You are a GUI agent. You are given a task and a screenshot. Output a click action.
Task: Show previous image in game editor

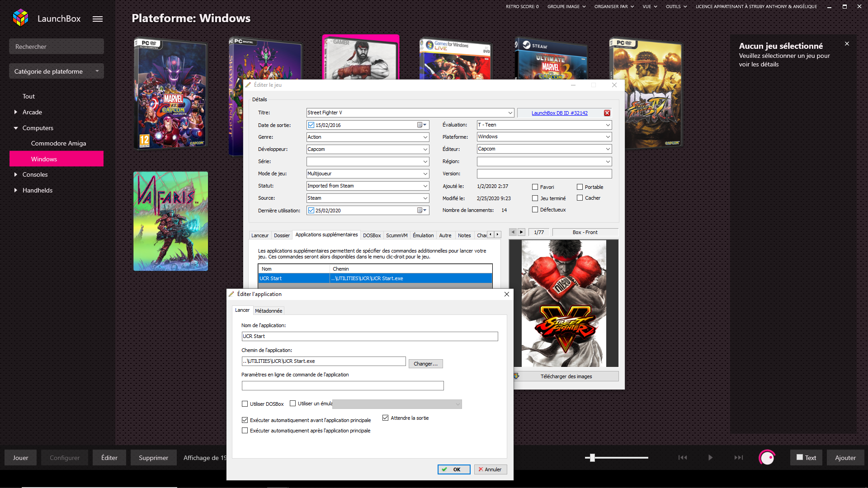point(513,232)
